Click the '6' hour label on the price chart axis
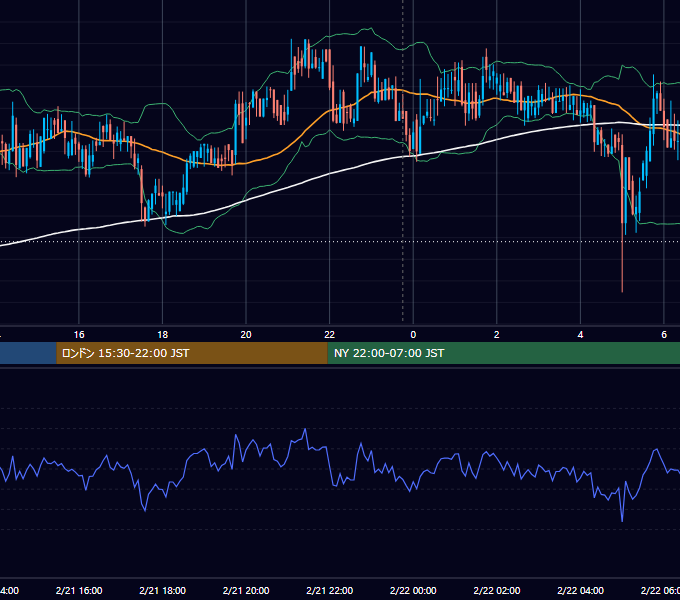This screenshot has width=680, height=600. 664,335
